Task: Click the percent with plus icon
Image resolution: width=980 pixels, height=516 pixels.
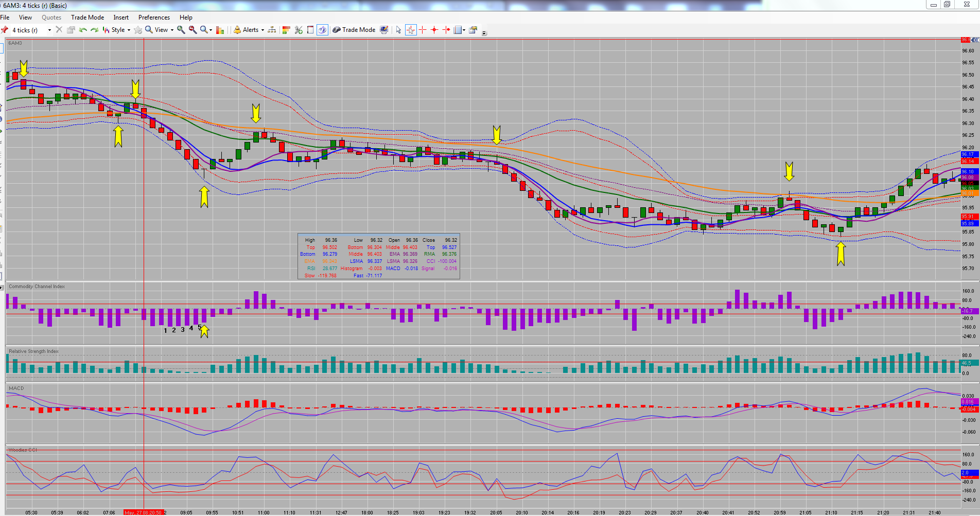Action: pos(299,30)
